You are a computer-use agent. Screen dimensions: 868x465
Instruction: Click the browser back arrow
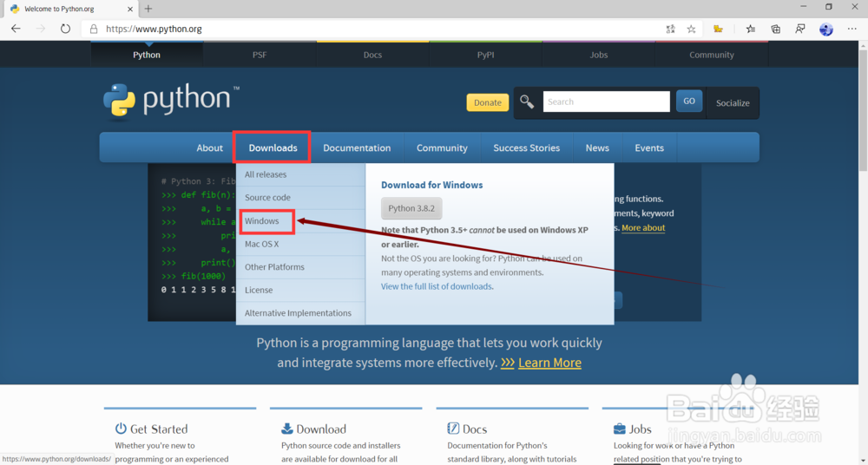(16, 29)
